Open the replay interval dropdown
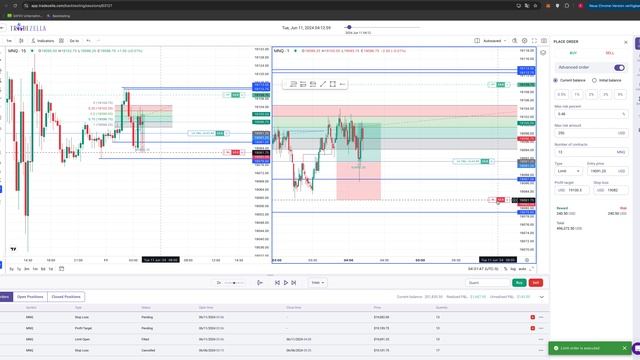Screen dimensions: 640x360 318,282
